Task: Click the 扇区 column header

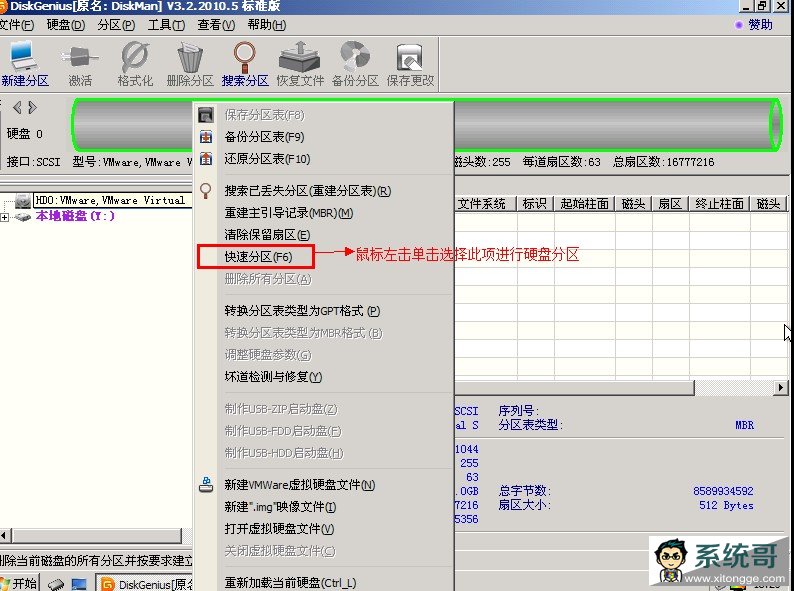Action: coord(670,204)
